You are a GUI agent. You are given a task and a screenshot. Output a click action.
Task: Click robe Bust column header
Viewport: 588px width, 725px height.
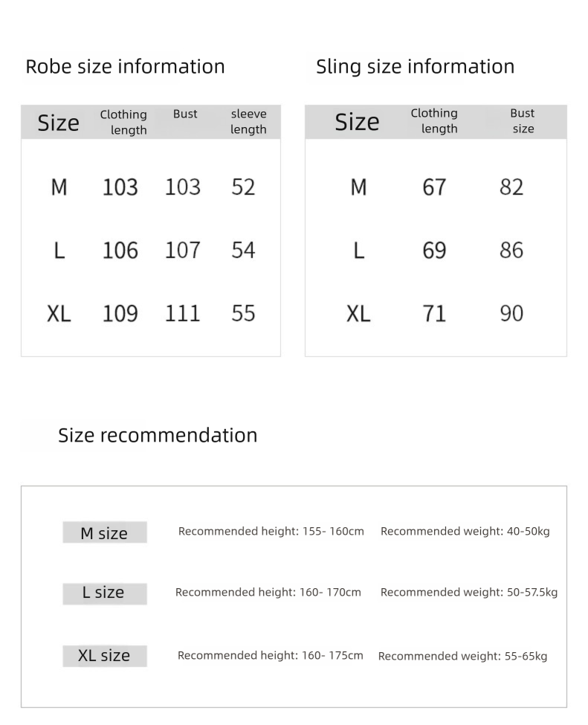(x=185, y=114)
